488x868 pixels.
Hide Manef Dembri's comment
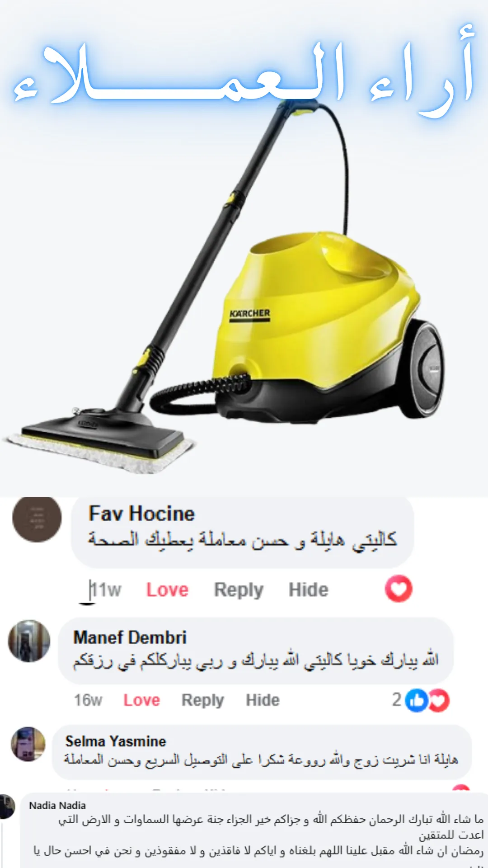coord(263,700)
